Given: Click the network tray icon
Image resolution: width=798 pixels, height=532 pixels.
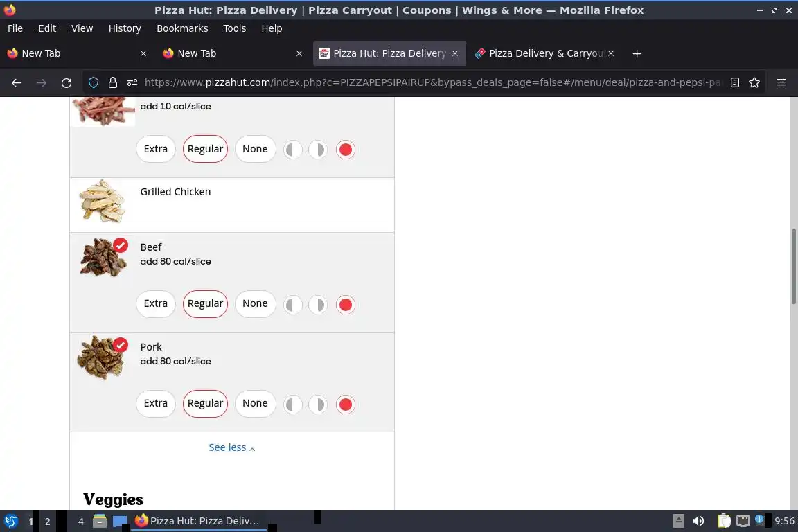Looking at the screenshot, I should click(x=743, y=521).
